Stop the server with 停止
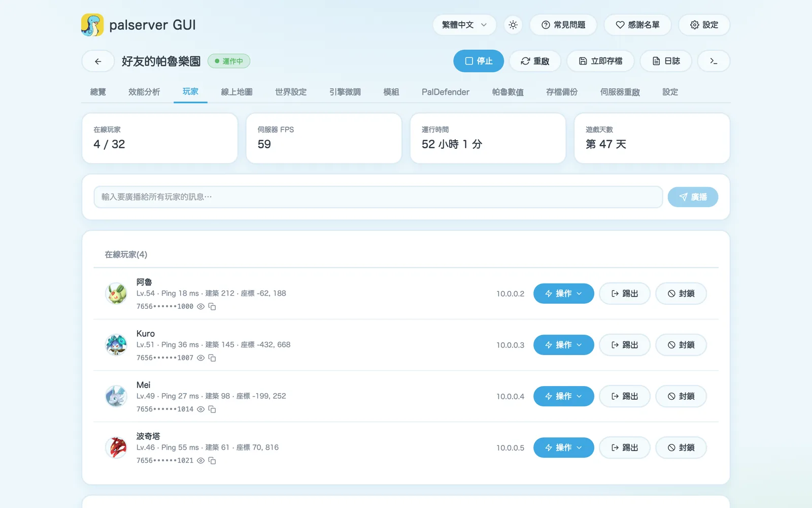The height and width of the screenshot is (508, 812). coord(479,61)
